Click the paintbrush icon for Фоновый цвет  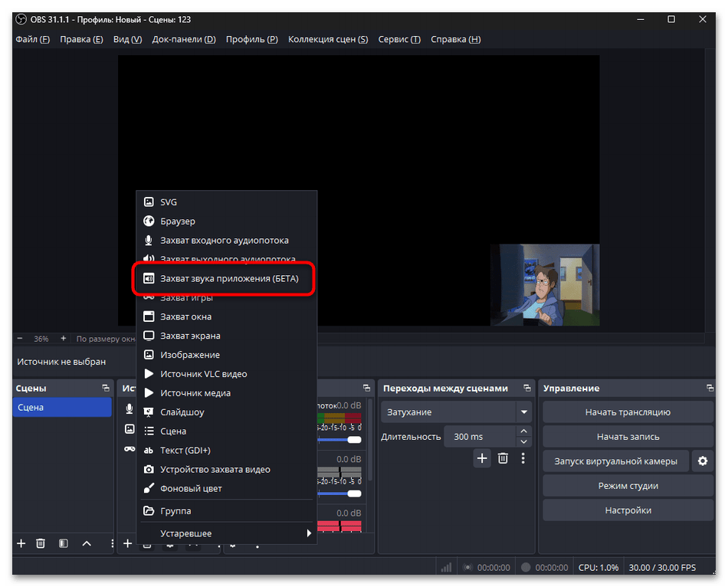149,489
